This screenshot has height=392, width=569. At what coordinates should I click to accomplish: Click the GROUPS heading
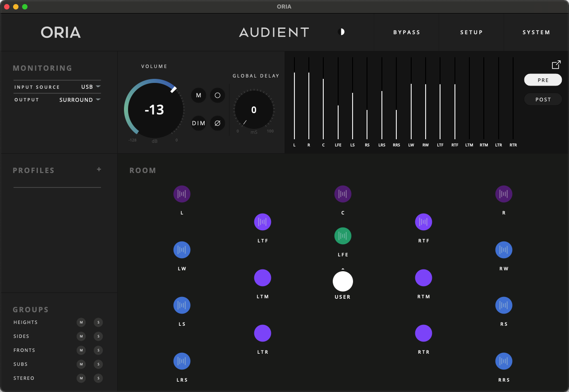click(31, 310)
